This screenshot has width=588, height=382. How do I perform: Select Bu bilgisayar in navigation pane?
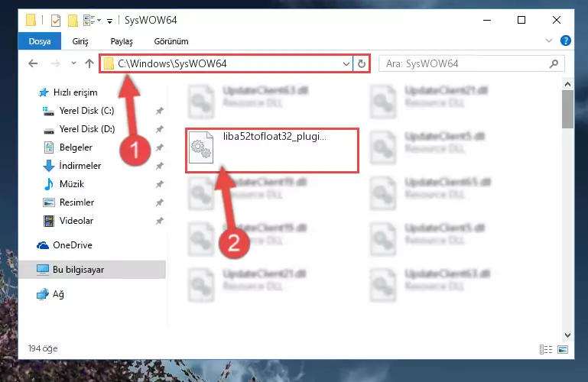point(93,270)
